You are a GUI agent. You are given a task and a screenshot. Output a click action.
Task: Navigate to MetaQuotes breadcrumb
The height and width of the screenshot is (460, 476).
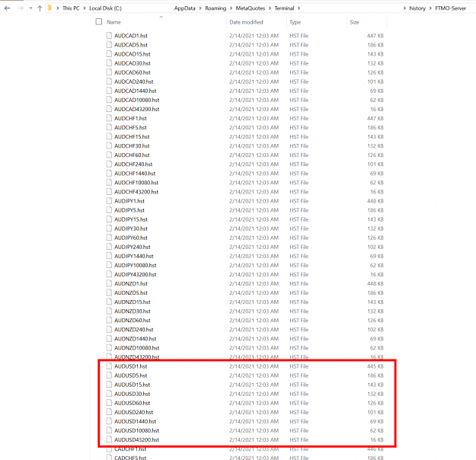coord(250,8)
